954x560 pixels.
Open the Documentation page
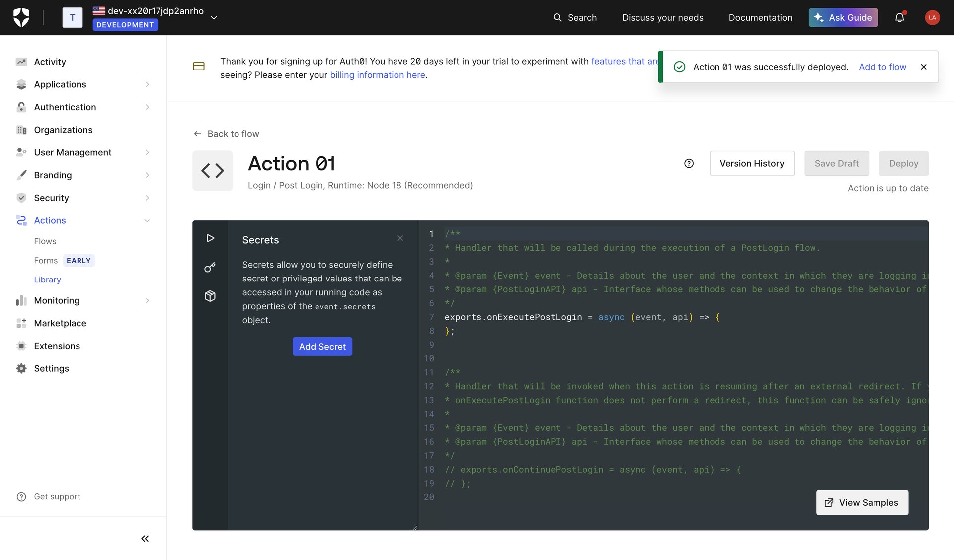tap(760, 17)
